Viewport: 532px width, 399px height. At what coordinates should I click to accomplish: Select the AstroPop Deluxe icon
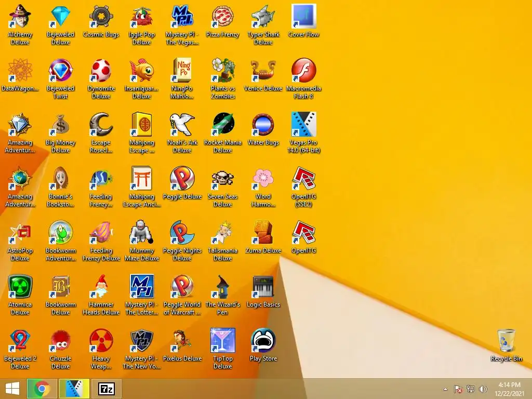[x=20, y=232]
